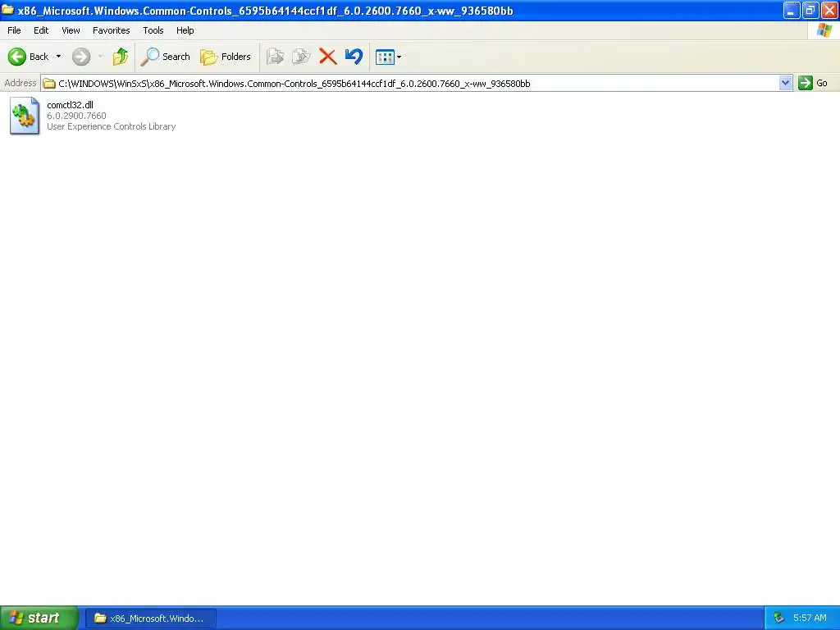
Task: Click the version text 6.0.2900.7660
Action: coord(76,116)
